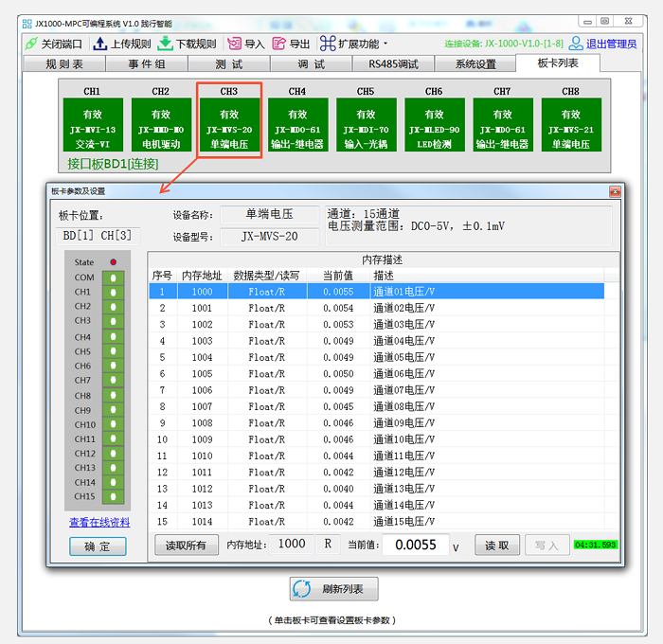Click the memory address field showing 1000
663x644 pixels.
292,544
